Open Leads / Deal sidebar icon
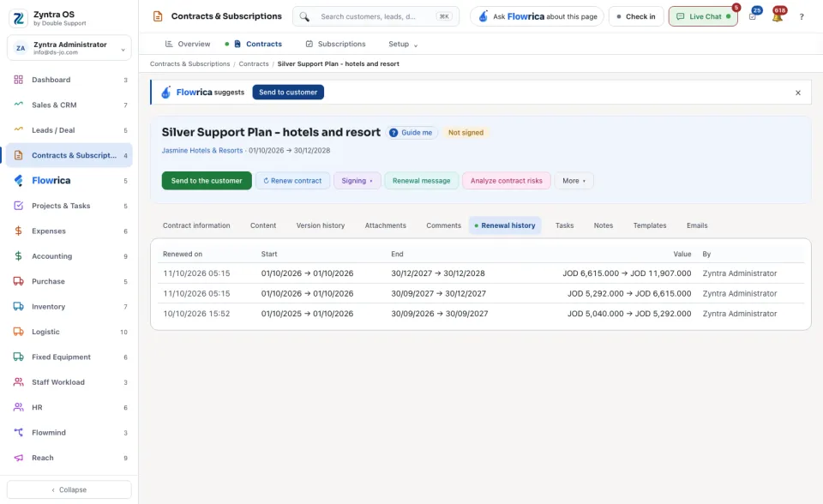823x504 pixels. click(x=18, y=129)
